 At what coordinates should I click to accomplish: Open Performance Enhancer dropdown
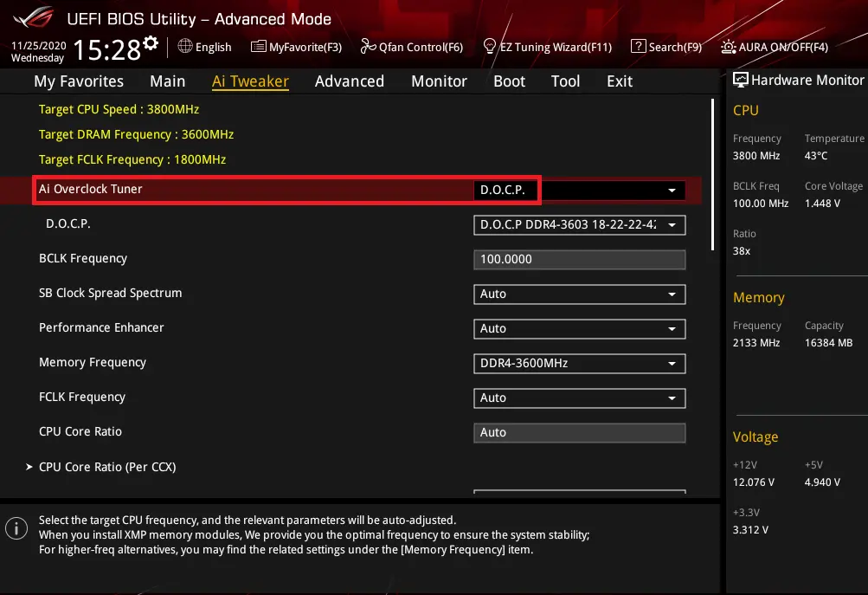coord(580,328)
